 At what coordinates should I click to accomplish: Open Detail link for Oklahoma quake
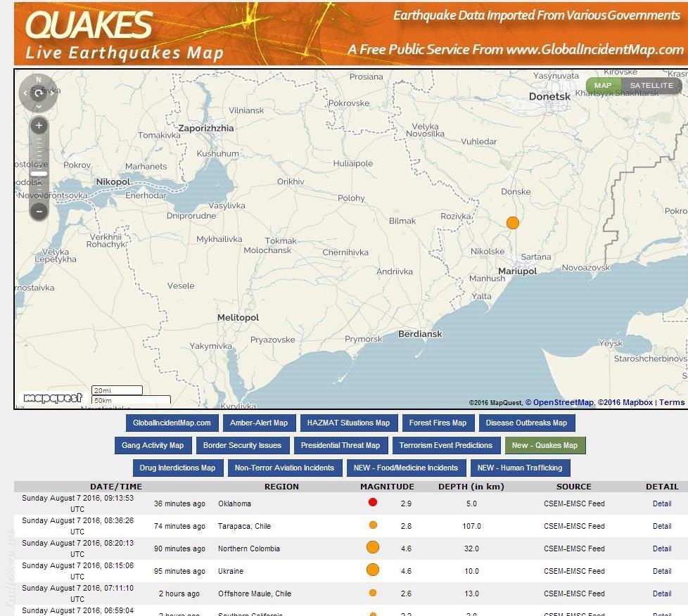pos(662,503)
